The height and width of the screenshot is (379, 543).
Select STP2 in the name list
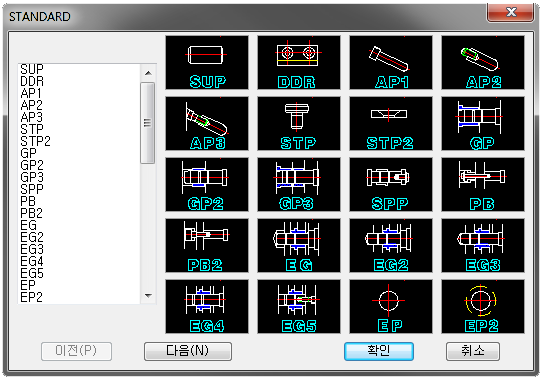pyautogui.click(x=35, y=141)
